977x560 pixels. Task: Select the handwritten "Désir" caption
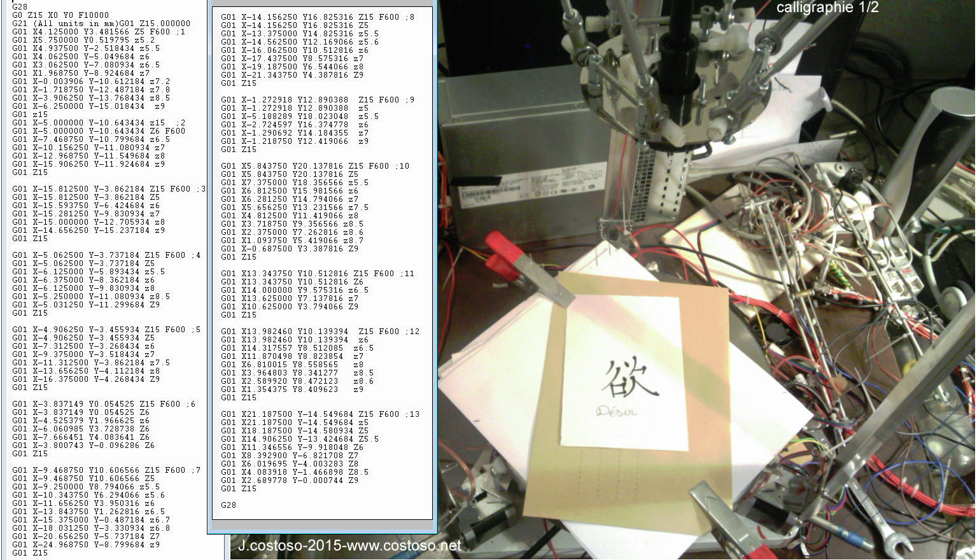(616, 411)
